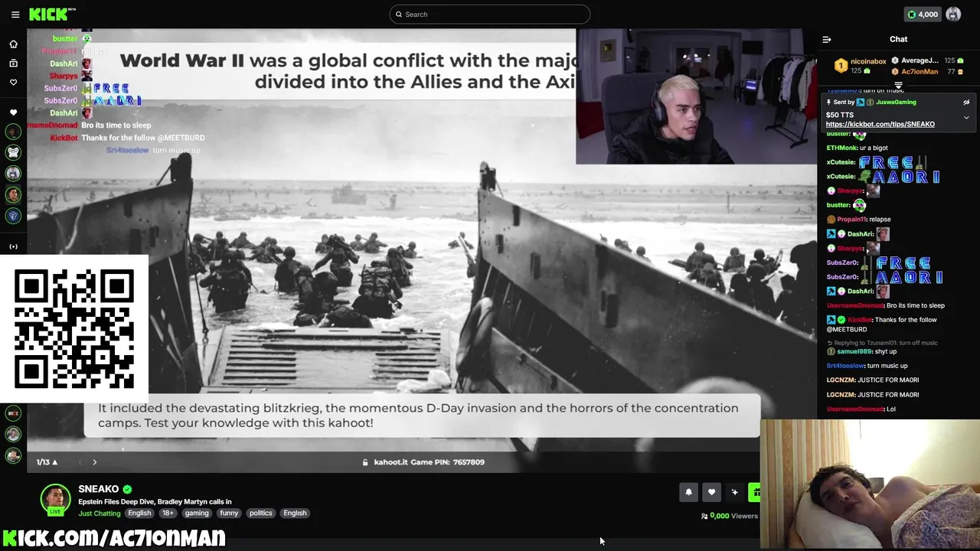The height and width of the screenshot is (551, 980).
Task: Open samuel989 username in chat
Action: click(x=854, y=351)
